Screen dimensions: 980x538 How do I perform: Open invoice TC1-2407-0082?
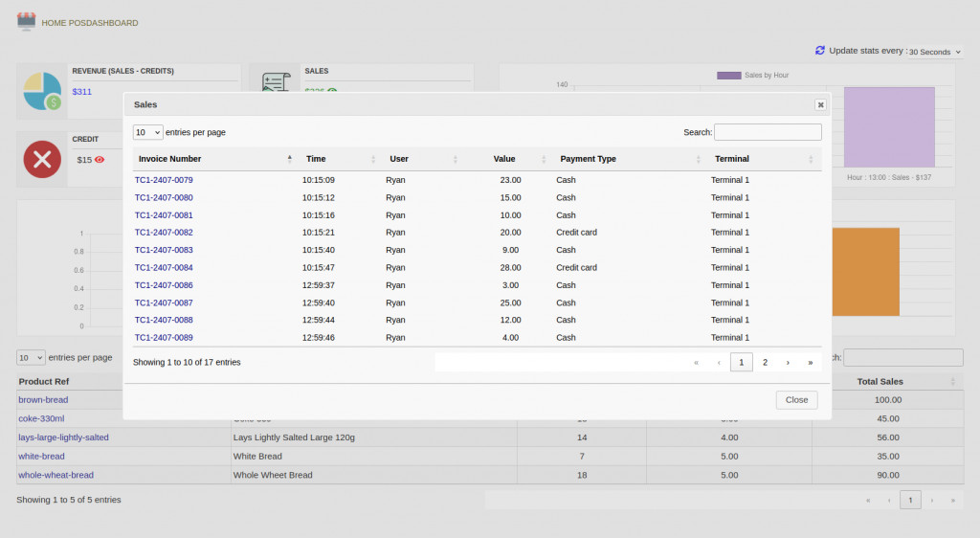click(x=164, y=233)
